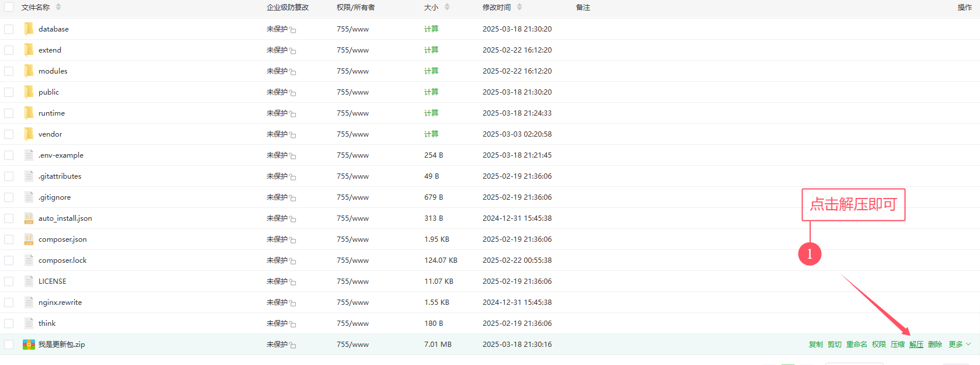Click 计算 to calculate the extend folder size
Viewport: 980px width, 365px height.
431,50
